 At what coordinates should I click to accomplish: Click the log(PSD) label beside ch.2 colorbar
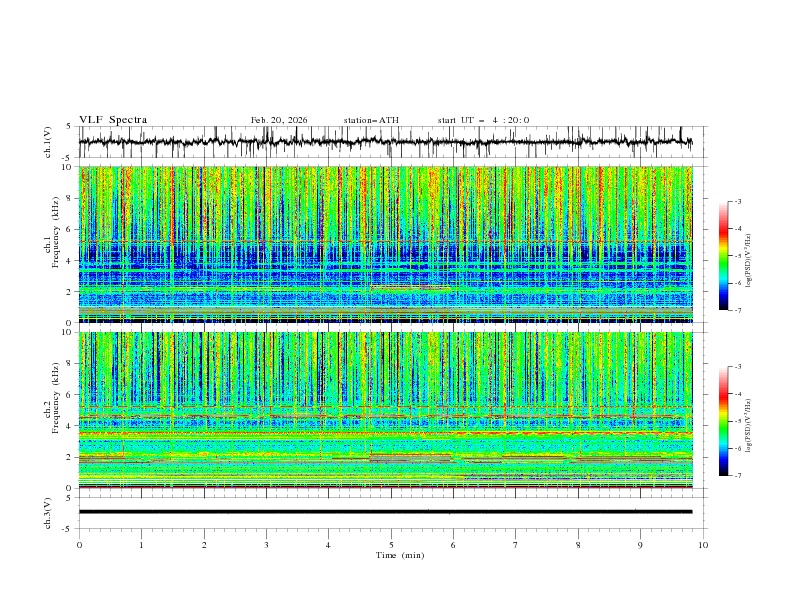point(748,426)
